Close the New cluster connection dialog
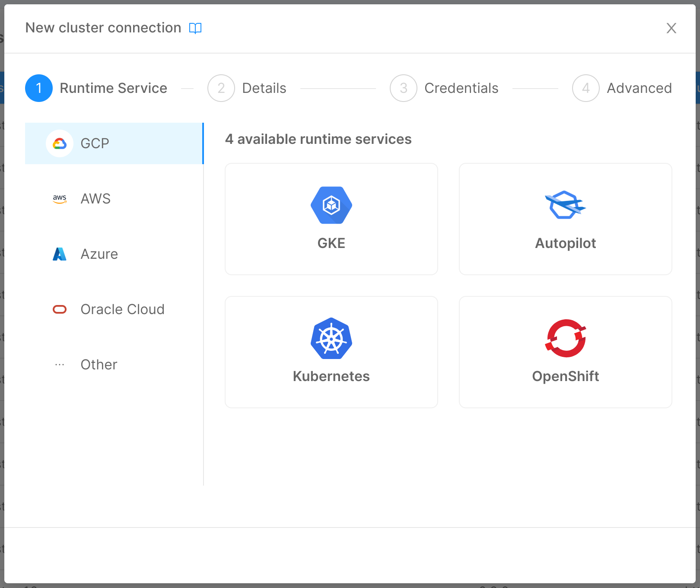The width and height of the screenshot is (700, 588). pyautogui.click(x=671, y=28)
